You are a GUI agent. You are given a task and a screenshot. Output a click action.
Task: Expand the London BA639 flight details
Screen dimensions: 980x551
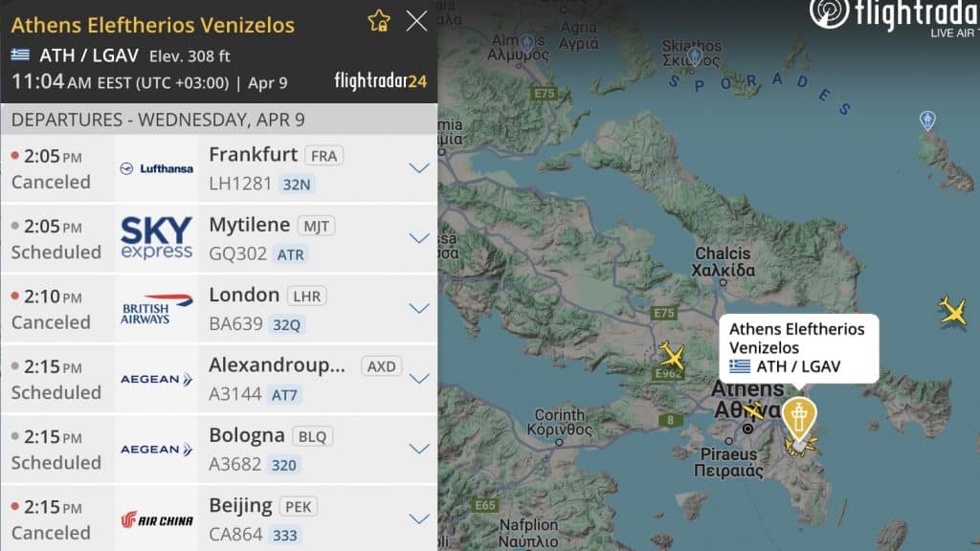coord(419,308)
